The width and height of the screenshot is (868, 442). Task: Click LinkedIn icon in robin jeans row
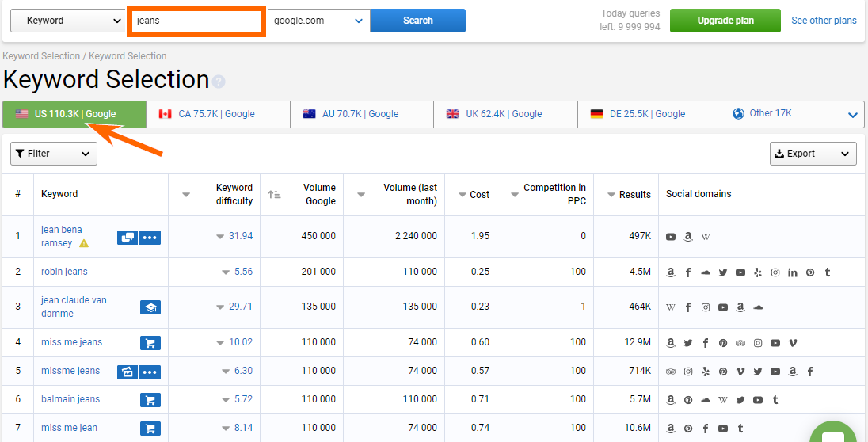click(793, 272)
